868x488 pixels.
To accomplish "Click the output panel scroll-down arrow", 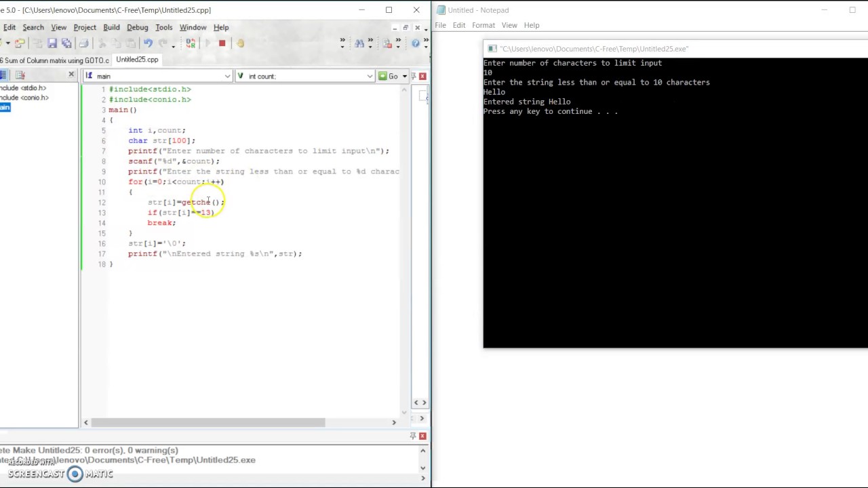I will point(422,468).
